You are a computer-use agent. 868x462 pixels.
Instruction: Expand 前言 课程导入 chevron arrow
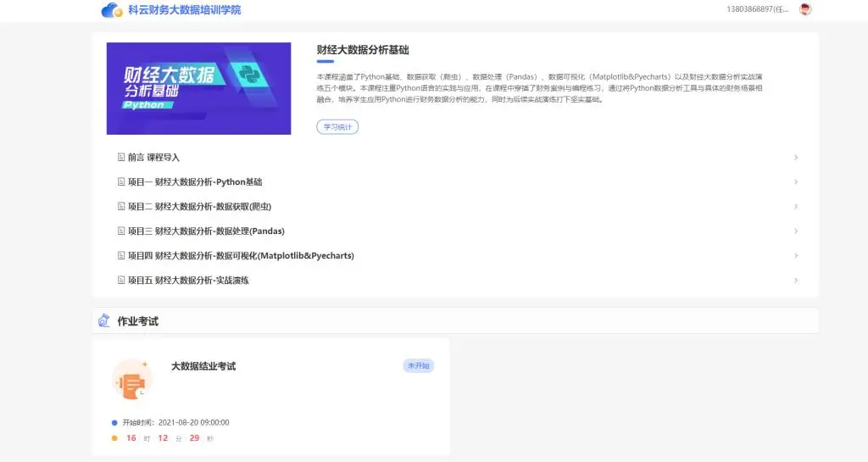pyautogui.click(x=795, y=158)
